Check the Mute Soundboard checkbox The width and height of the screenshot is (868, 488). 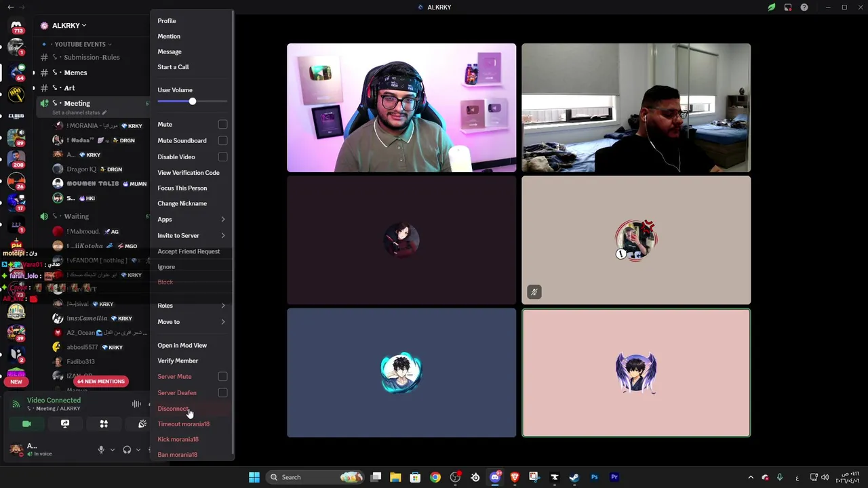(x=222, y=140)
